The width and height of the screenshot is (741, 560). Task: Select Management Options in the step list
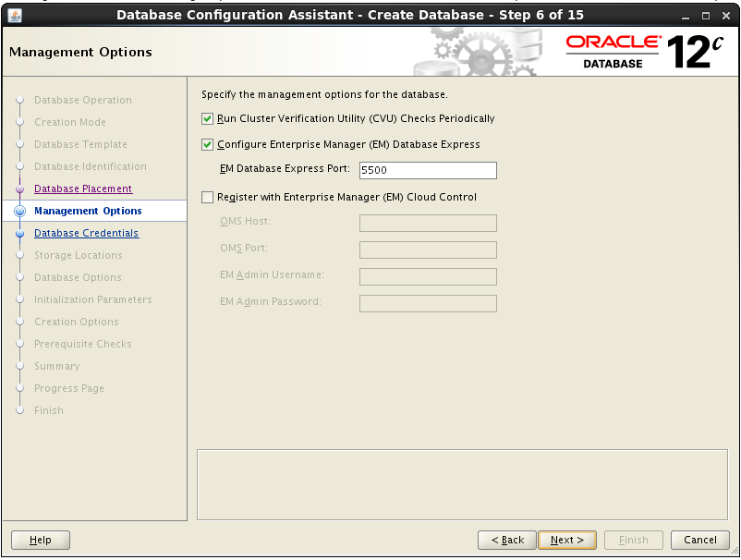tap(88, 211)
